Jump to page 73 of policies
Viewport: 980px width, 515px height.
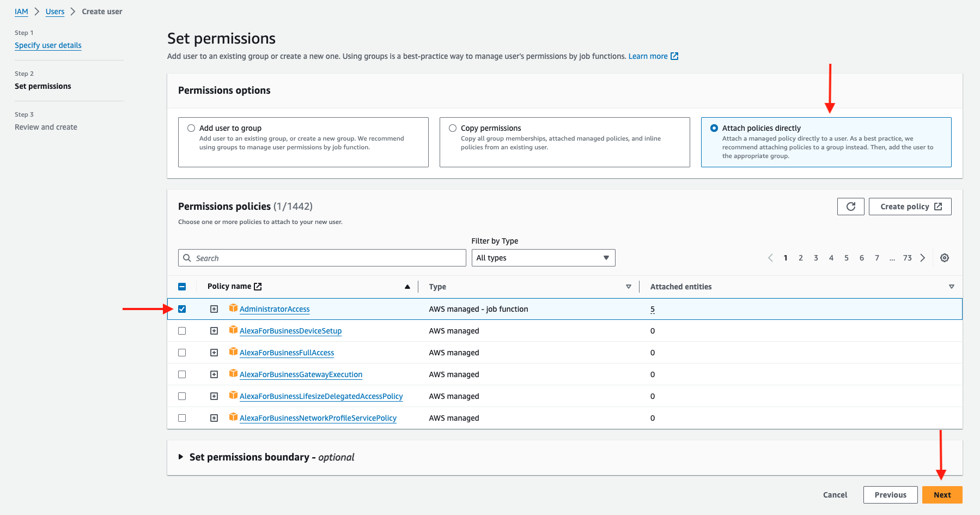[x=907, y=257]
